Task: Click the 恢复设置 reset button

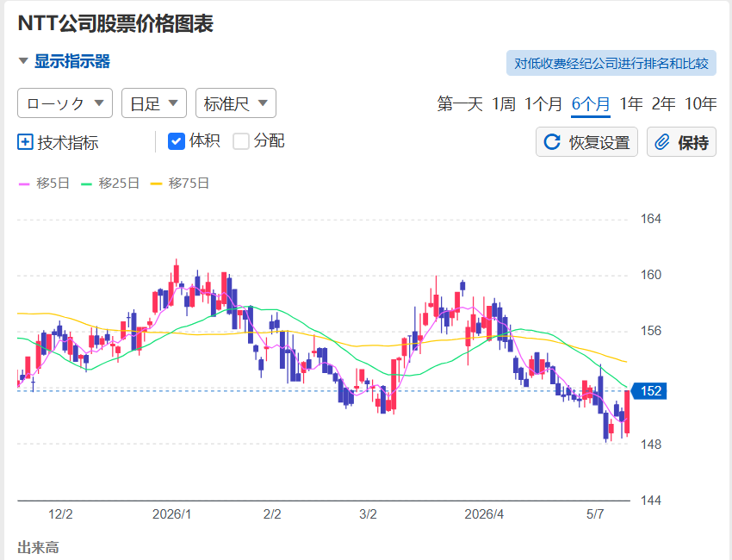Action: pyautogui.click(x=586, y=142)
